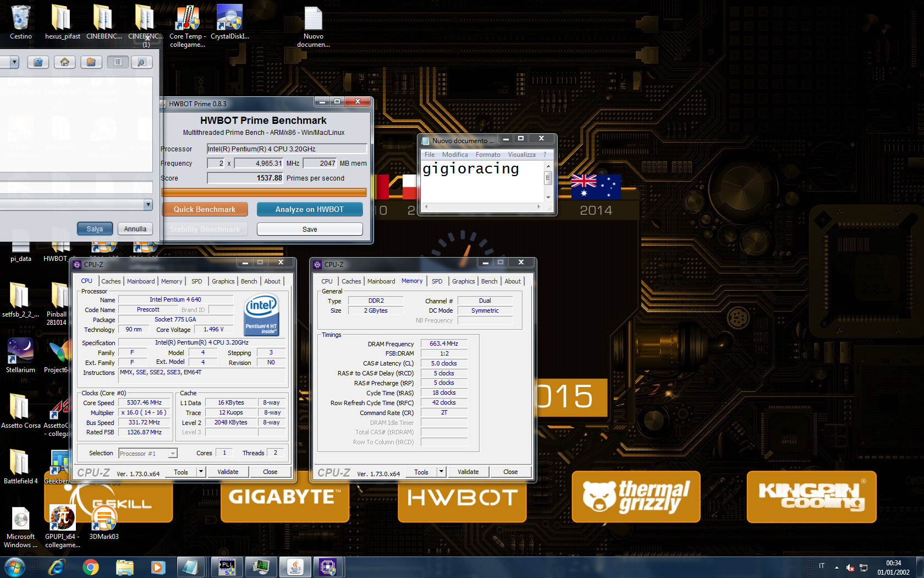
Task: Click Analyze on HWBOT button
Action: 310,209
